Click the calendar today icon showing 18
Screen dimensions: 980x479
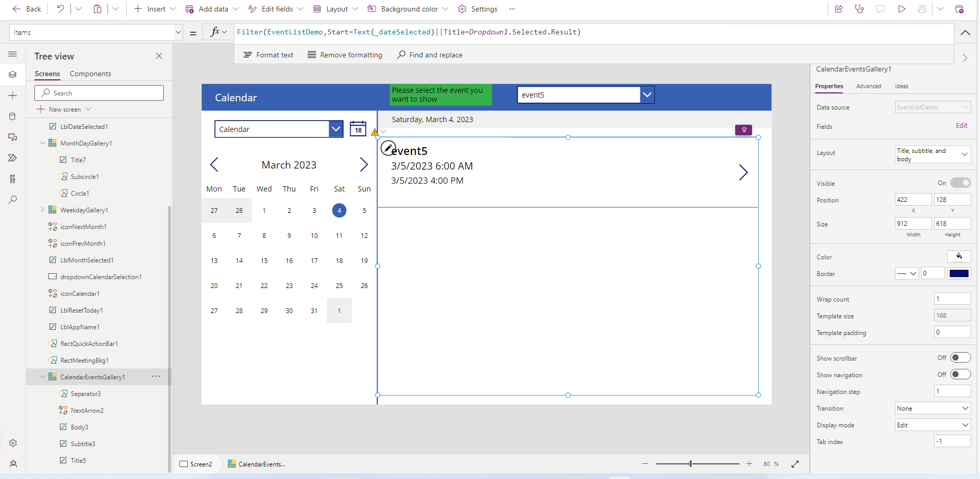pyautogui.click(x=358, y=128)
